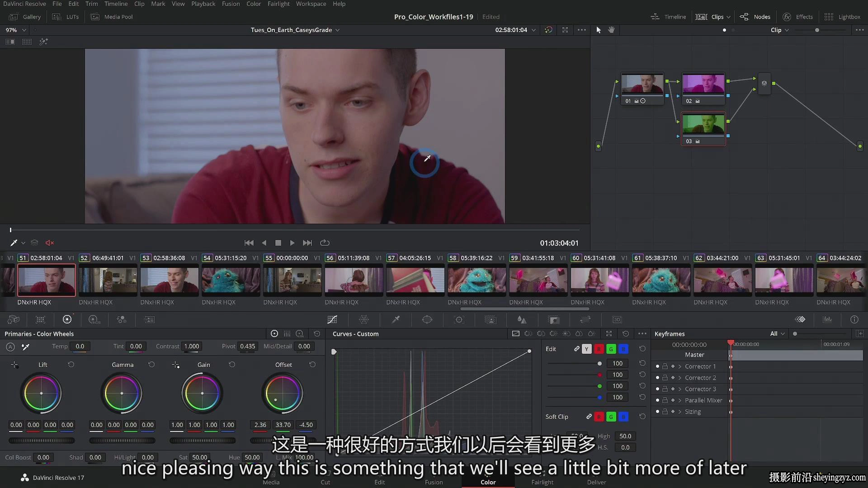Toggle the red curve channel in Edit row
This screenshot has height=488, width=868.
tap(599, 349)
